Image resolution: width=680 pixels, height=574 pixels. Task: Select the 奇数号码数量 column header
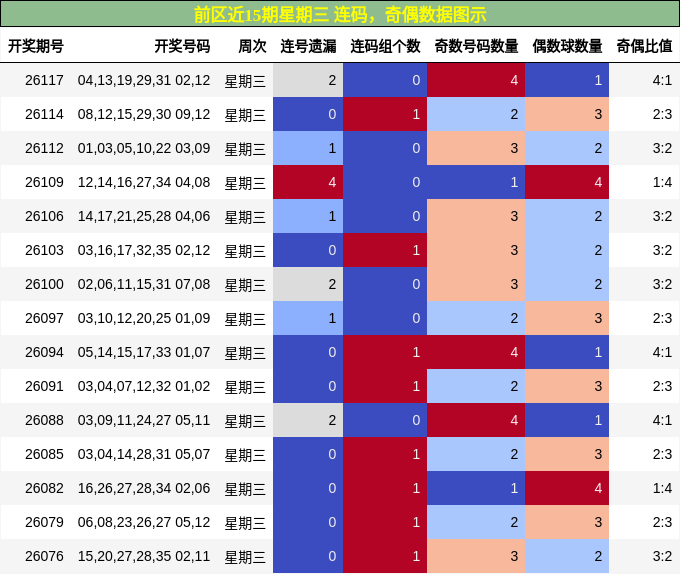pos(476,46)
